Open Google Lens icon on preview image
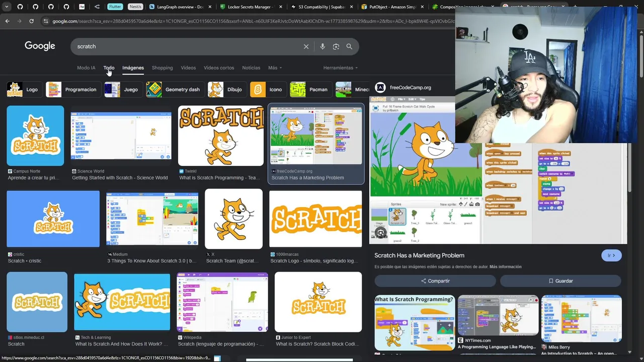This screenshot has height=362, width=644. 381,233
